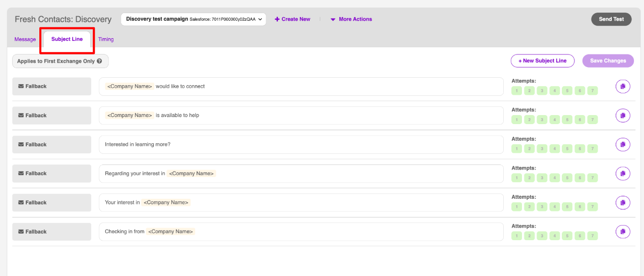Copy the 'is available to help' subject line

pos(623,116)
